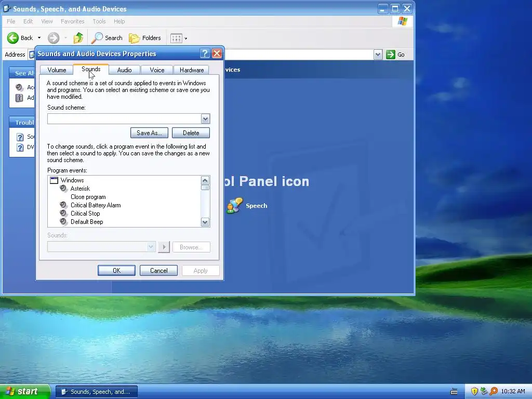532x399 pixels.
Task: Click the green Go arrow button
Action: [x=391, y=55]
